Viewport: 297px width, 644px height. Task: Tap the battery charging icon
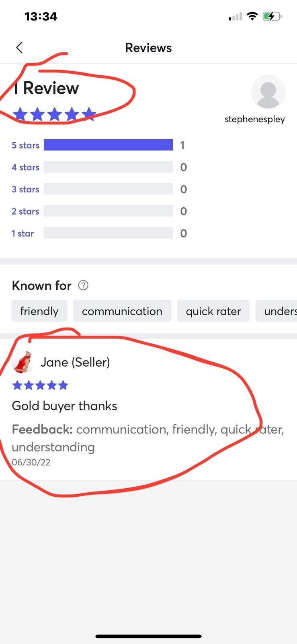point(272,17)
